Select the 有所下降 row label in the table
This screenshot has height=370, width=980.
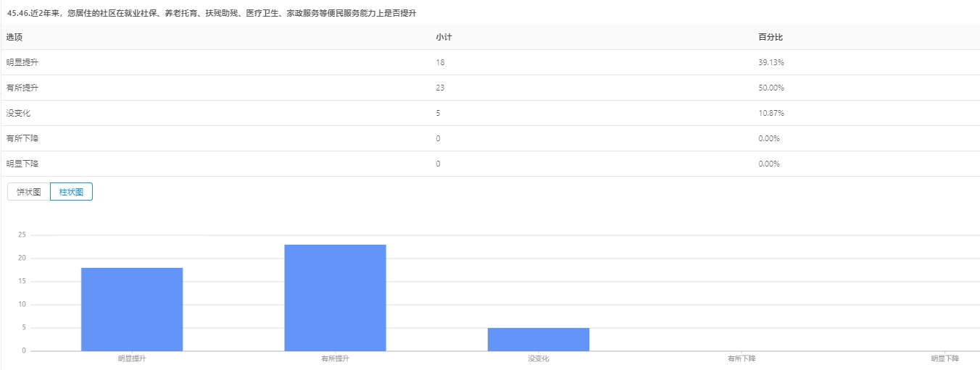tap(22, 138)
